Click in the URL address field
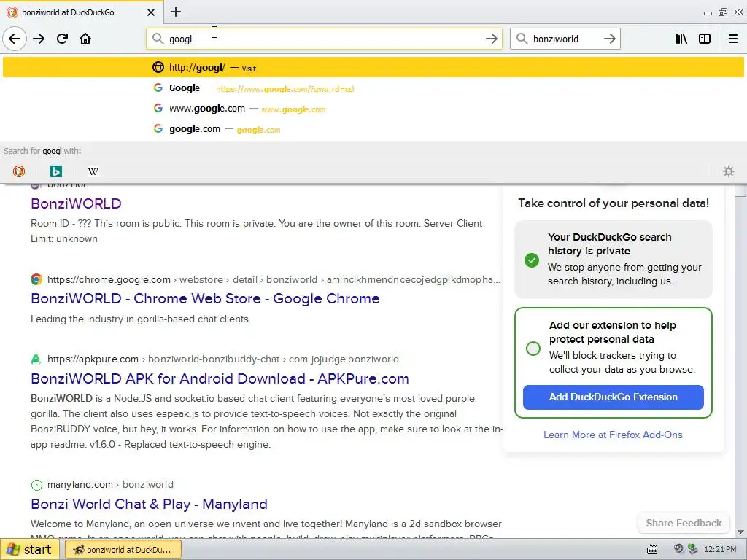The width and height of the screenshot is (747, 560). [x=324, y=39]
